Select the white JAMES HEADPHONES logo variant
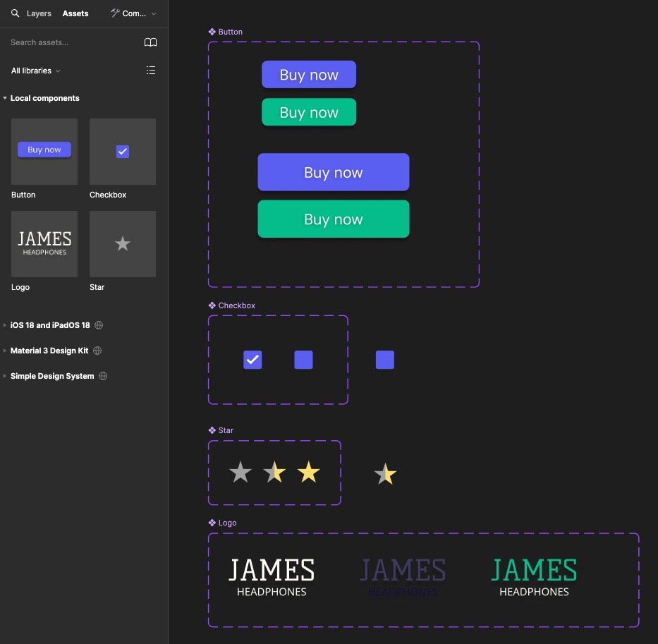 click(272, 577)
